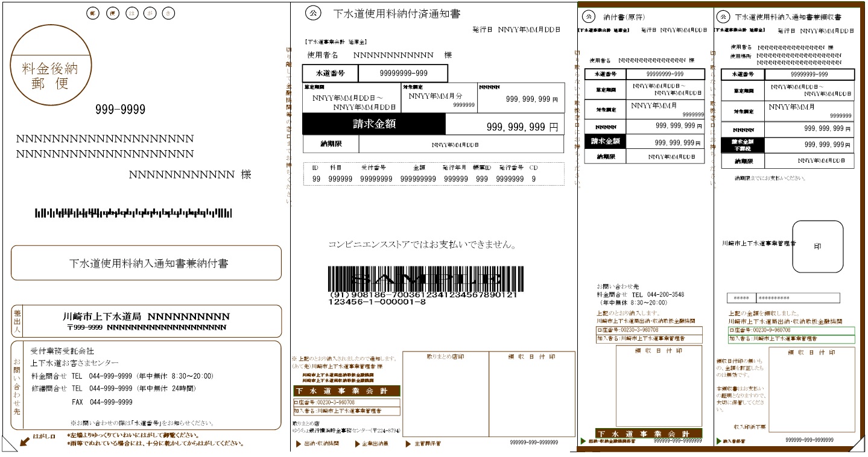Click the 公 circle mark beside 納付書(原符)
Screen dimensions: 868x457
590,17
